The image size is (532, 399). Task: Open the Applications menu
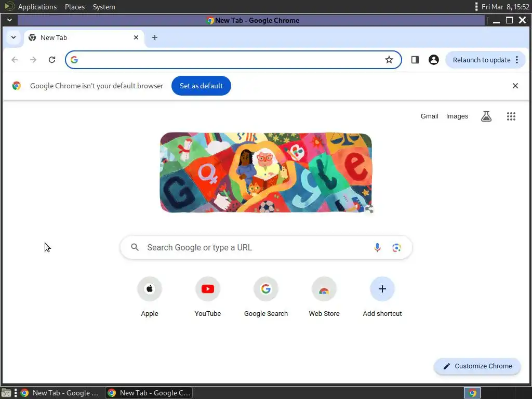pos(37,7)
